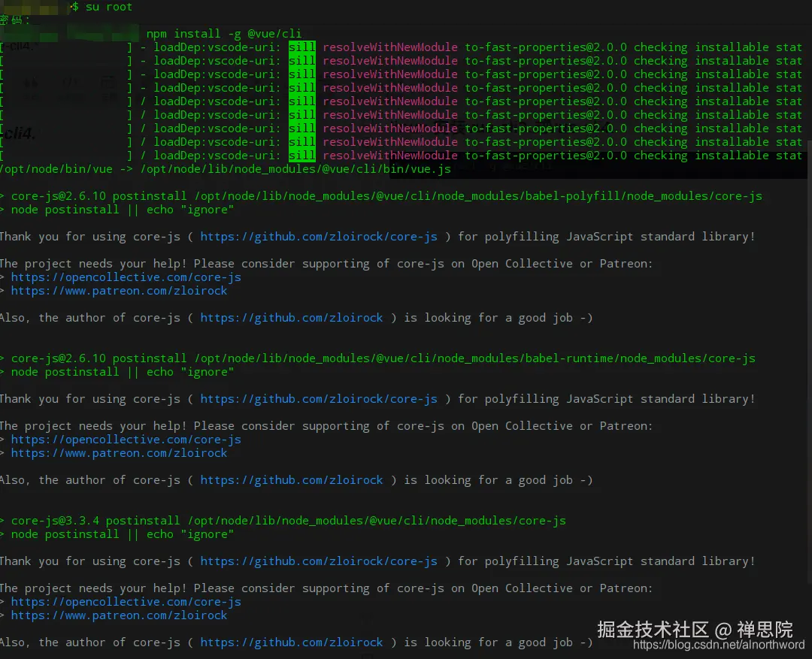The image size is (812, 659).
Task: Open author's github.com/zloirock link in babel-runtime section
Action: [x=292, y=480]
